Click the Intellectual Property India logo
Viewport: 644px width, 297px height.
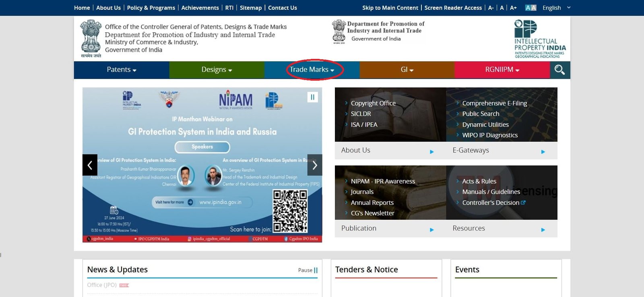pos(539,39)
